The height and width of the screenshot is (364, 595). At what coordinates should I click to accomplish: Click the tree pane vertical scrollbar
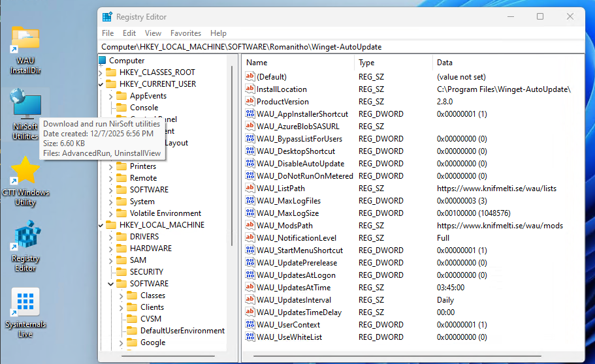pyautogui.click(x=231, y=155)
